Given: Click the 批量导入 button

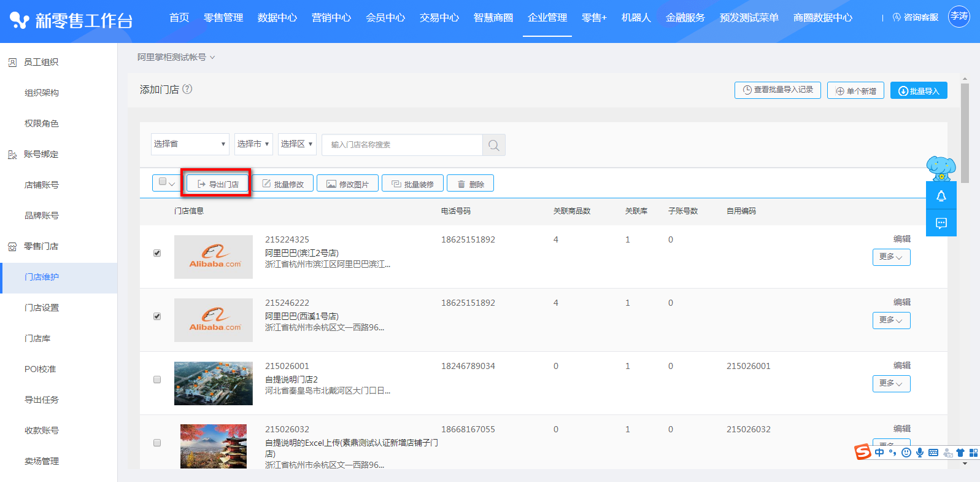Looking at the screenshot, I should (x=918, y=91).
